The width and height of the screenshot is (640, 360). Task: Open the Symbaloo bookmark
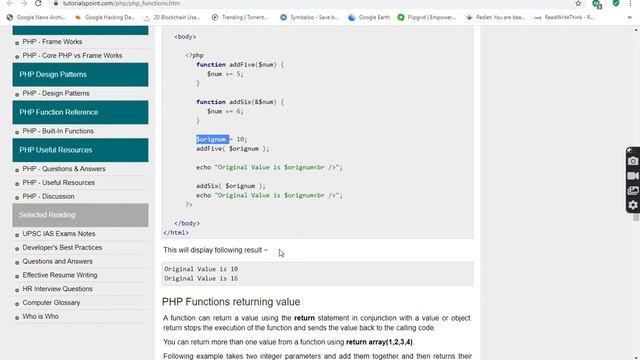[309, 18]
